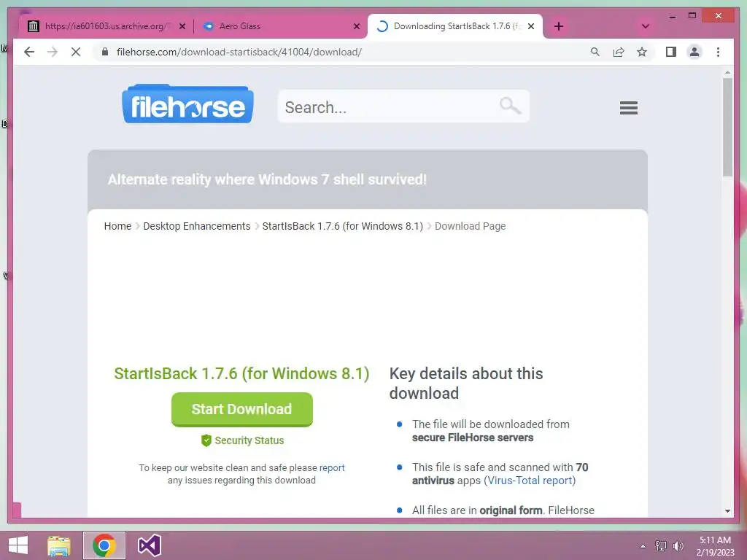Click the scrollbar up arrow

point(727,74)
